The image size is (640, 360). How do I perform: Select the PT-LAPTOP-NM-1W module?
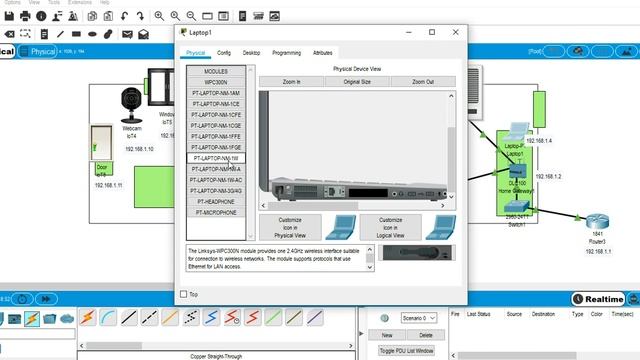click(x=216, y=158)
